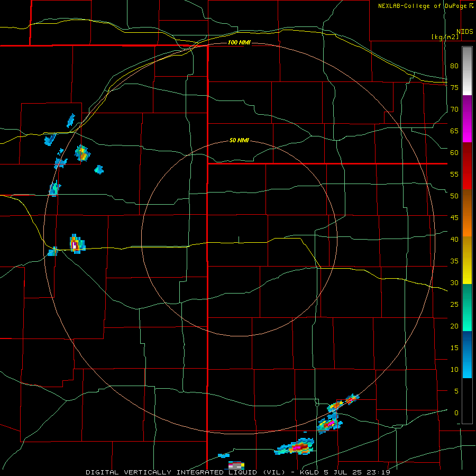Pick the purple-magenta segment of the color bar
The image size is (476, 476).
(x=467, y=118)
